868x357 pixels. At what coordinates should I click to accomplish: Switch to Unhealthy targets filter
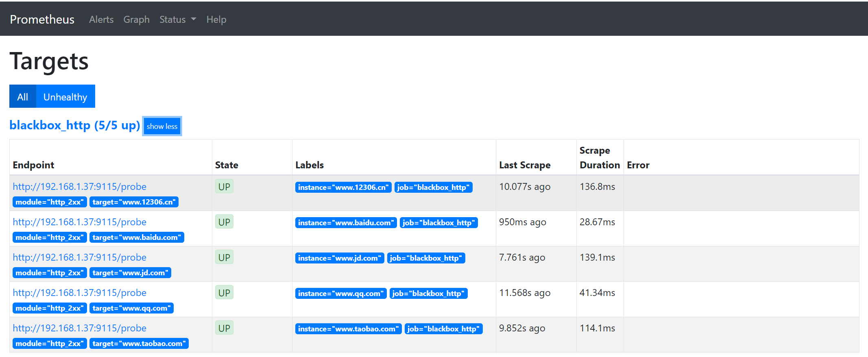click(65, 96)
